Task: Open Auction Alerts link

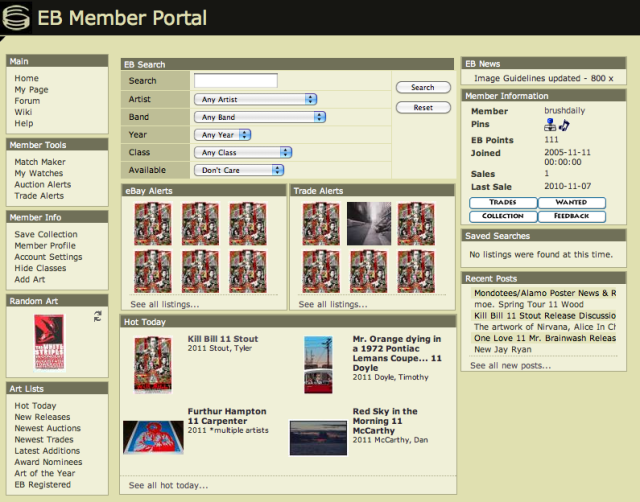Action: [43, 184]
